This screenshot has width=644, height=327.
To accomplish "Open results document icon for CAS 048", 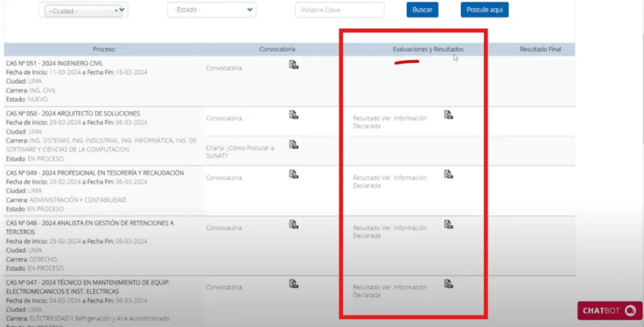I will pyautogui.click(x=448, y=224).
